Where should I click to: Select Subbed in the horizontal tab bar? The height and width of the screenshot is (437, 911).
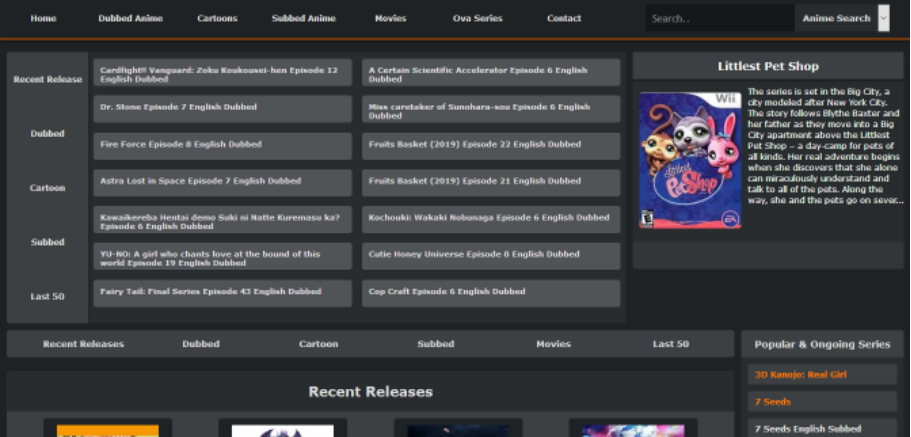(436, 344)
